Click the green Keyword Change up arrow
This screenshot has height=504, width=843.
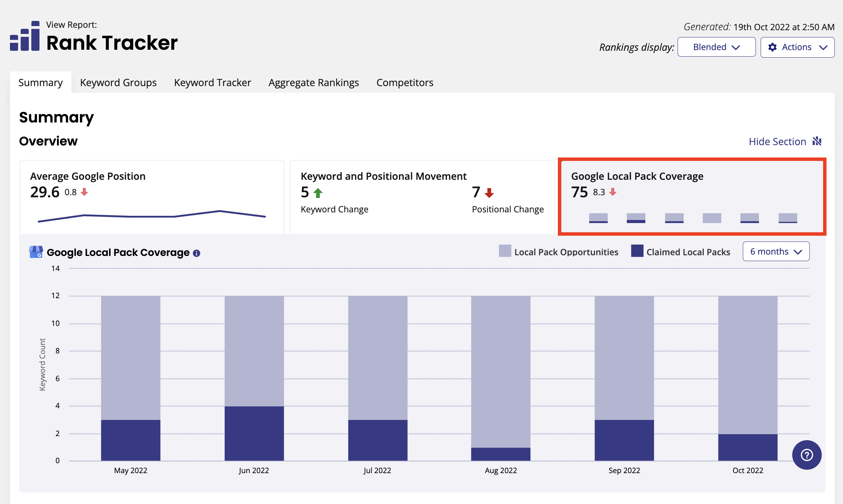[x=318, y=193]
